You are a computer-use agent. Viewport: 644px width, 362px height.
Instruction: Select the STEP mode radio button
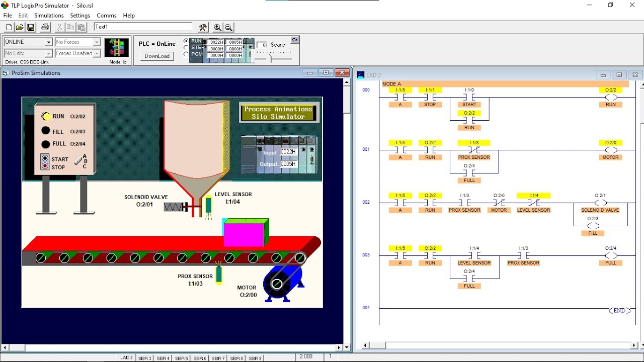(186, 48)
